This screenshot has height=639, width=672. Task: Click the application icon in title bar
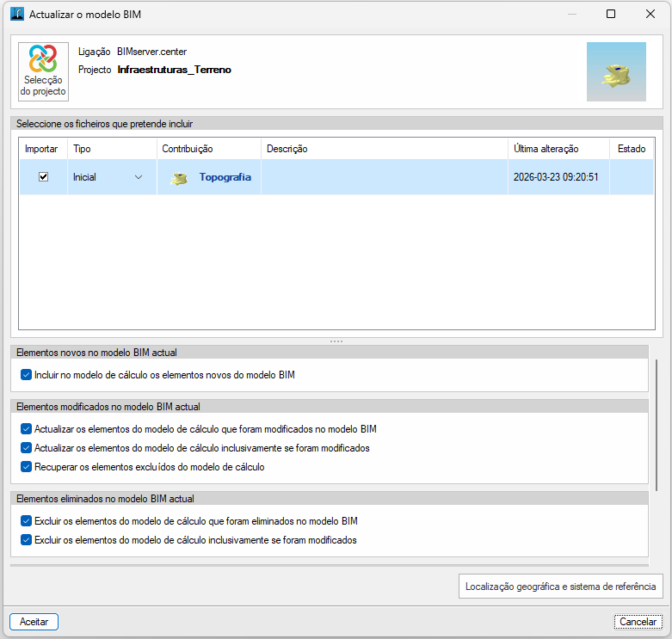tap(16, 14)
